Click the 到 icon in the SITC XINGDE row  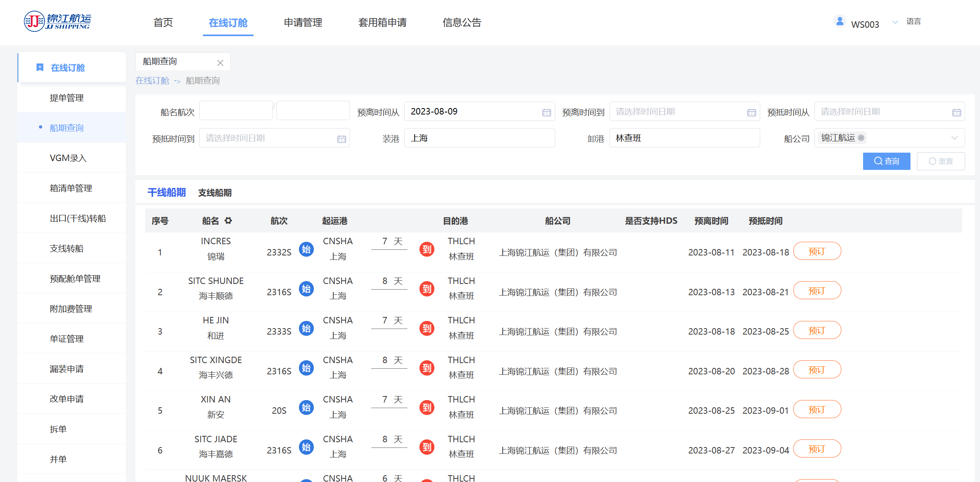point(427,368)
